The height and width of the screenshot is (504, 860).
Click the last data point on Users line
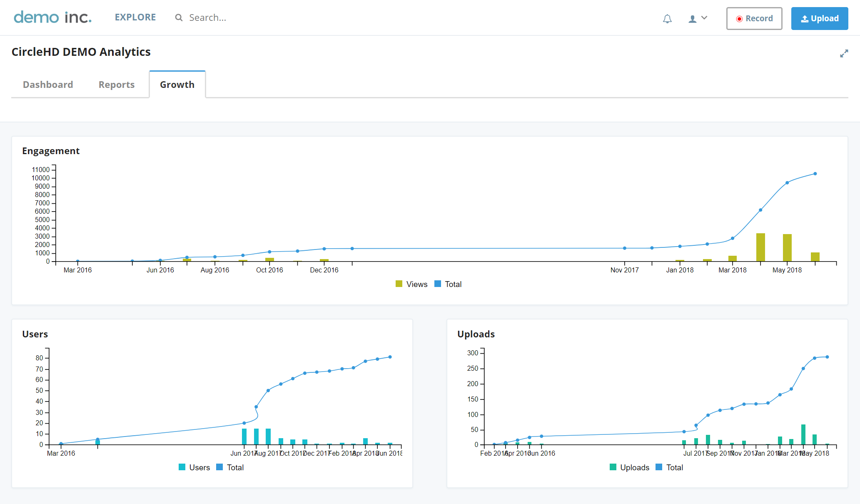point(390,357)
